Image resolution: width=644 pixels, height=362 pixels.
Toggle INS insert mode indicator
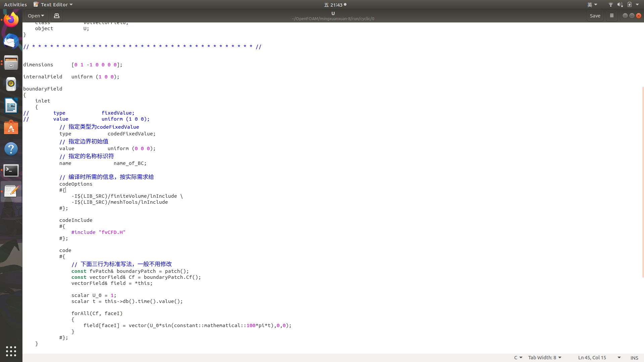634,358
